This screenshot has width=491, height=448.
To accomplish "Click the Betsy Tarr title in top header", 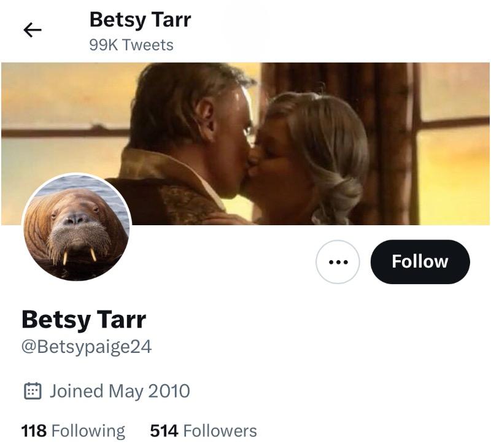I will tap(140, 20).
